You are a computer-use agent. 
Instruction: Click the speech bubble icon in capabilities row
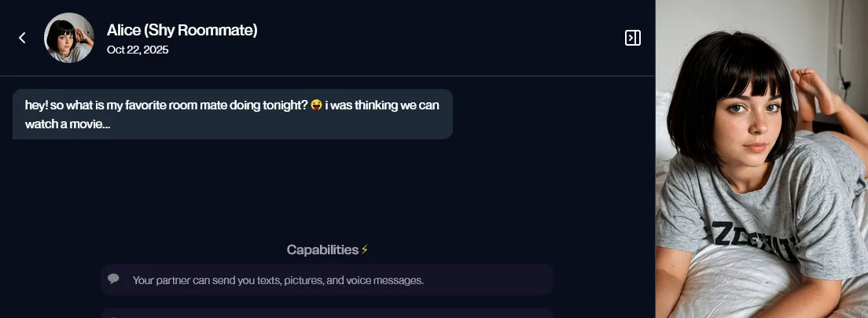(x=114, y=279)
